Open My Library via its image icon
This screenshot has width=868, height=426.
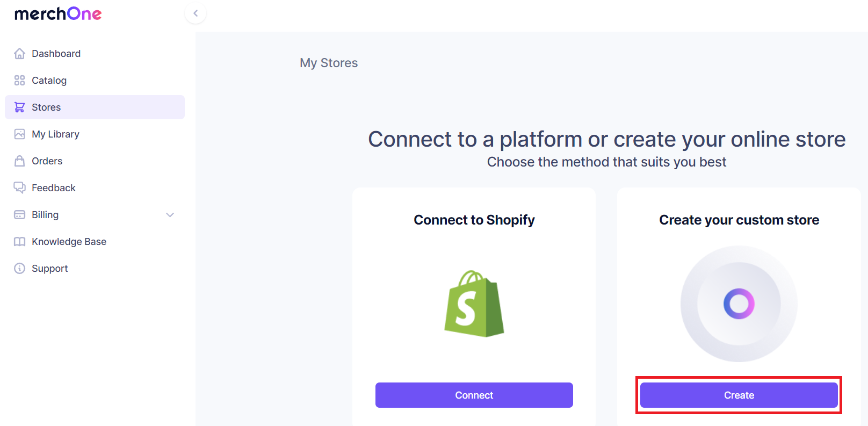(x=19, y=134)
